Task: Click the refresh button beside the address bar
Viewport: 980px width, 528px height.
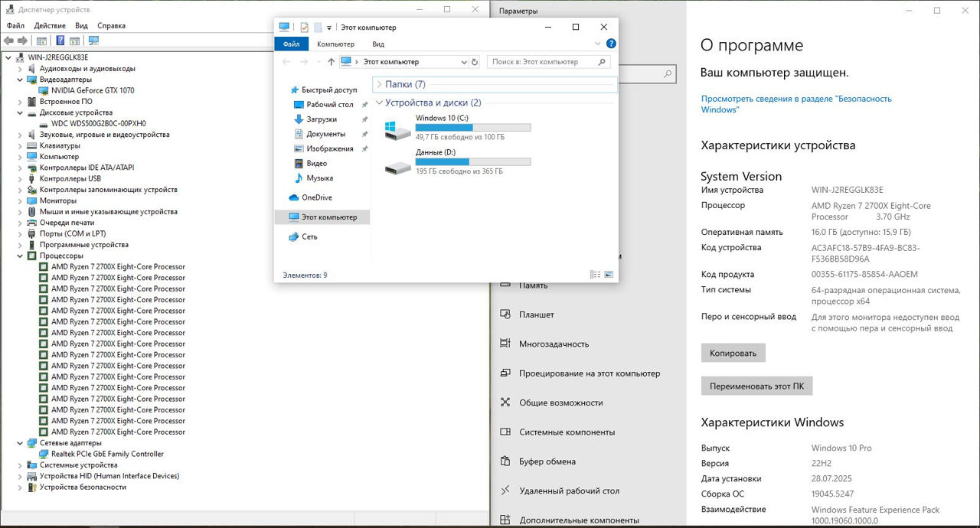Action: [475, 62]
